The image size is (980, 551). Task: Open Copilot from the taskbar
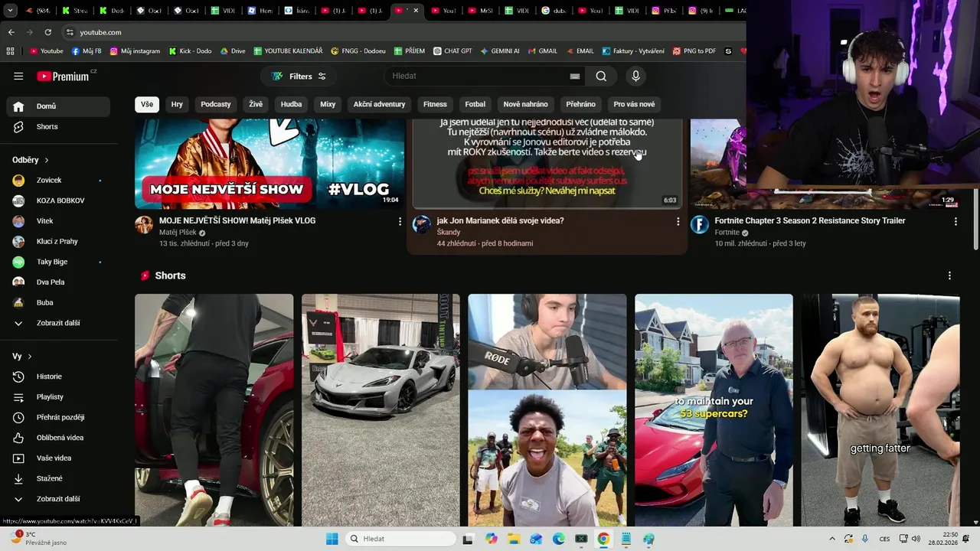(492, 539)
